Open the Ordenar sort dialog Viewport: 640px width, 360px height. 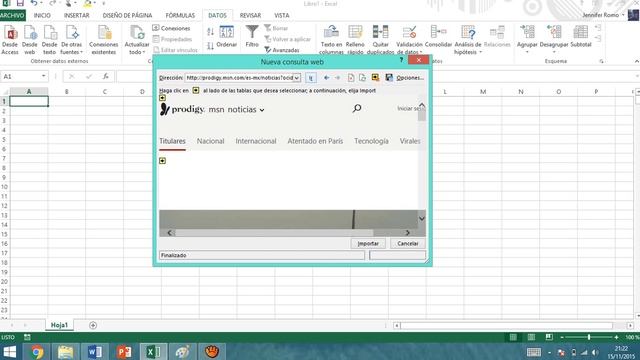[x=227, y=36]
